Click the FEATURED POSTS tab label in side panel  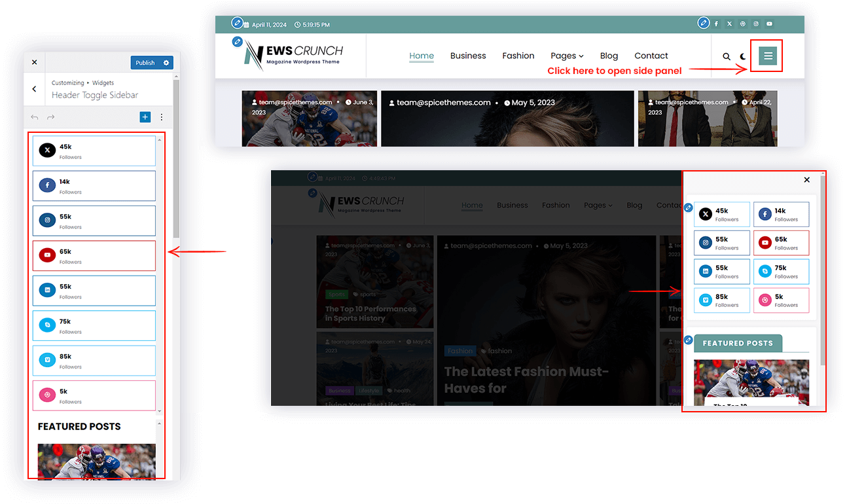[x=738, y=343]
